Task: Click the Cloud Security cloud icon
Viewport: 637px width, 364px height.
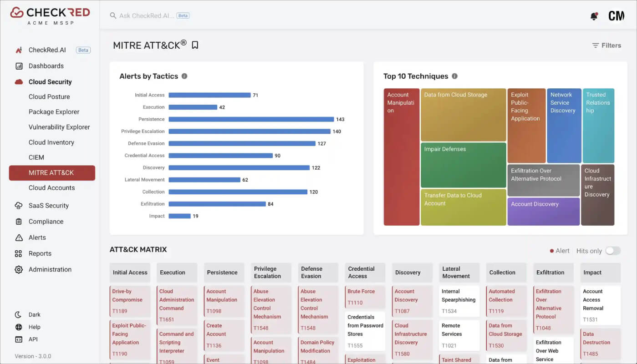Action: click(19, 82)
